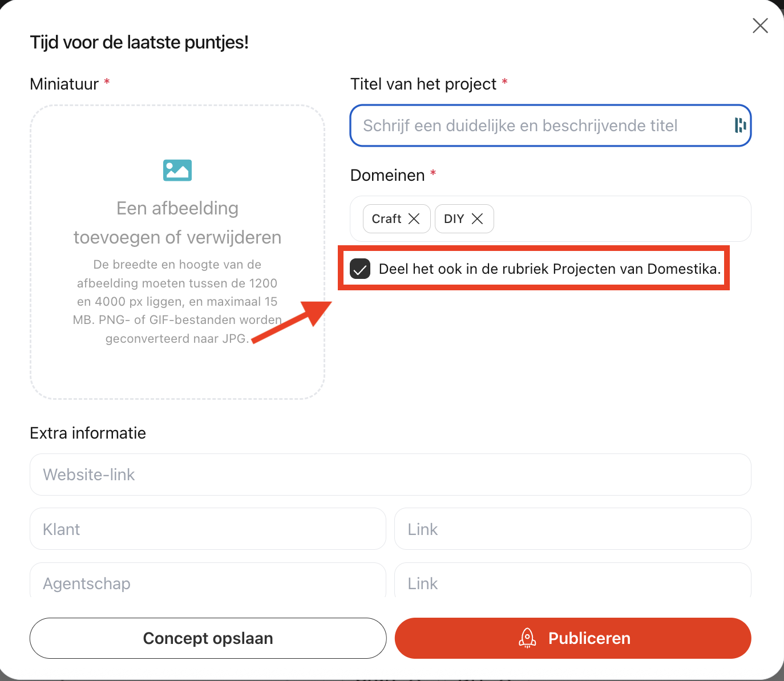Click the Link field beside Klant
The height and width of the screenshot is (681, 784).
coord(573,529)
